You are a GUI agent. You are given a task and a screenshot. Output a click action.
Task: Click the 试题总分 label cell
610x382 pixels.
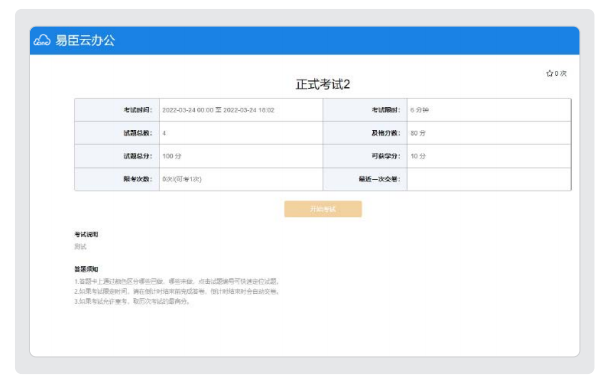pos(117,156)
